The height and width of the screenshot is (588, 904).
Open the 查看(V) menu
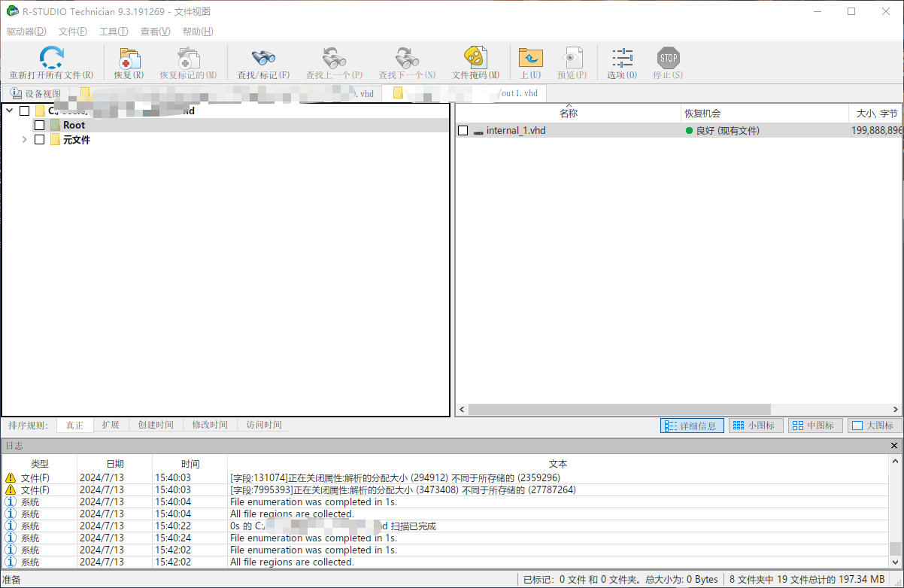tap(155, 32)
